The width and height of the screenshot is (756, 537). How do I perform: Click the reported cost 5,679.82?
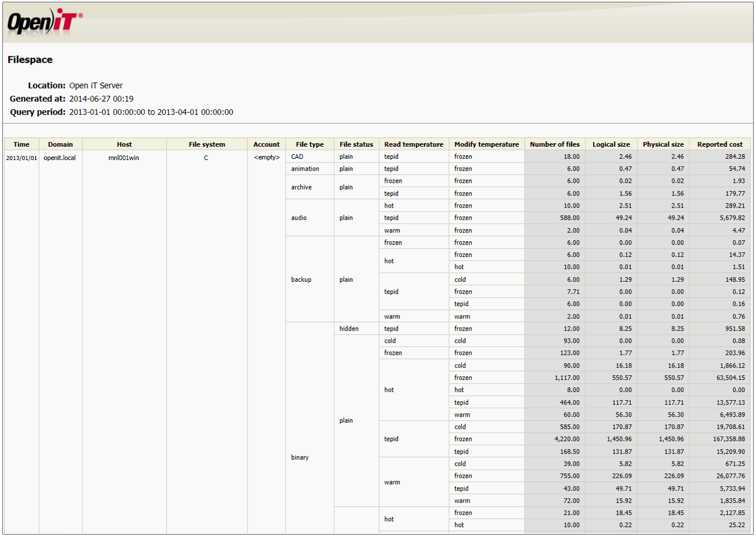click(x=733, y=218)
